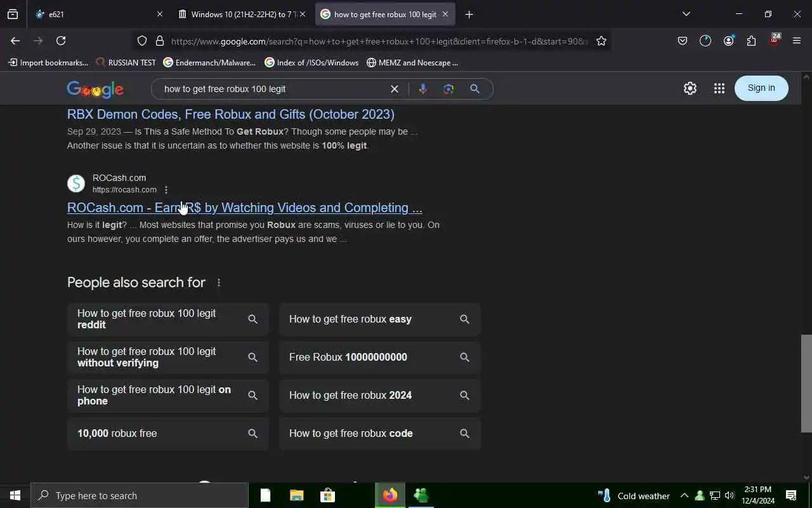The width and height of the screenshot is (812, 508).
Task: Click the page vertical scrollbar thumb
Action: 806,384
